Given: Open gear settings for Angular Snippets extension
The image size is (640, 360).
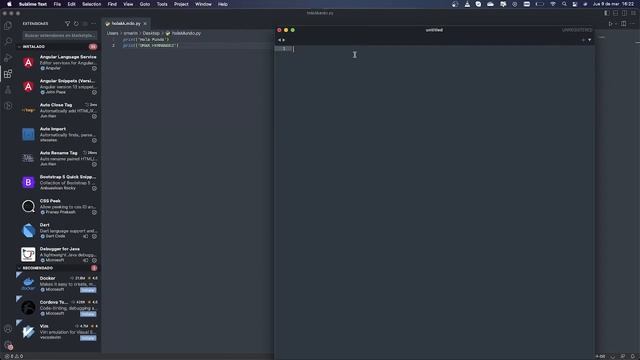Looking at the screenshot, I should pos(94,93).
